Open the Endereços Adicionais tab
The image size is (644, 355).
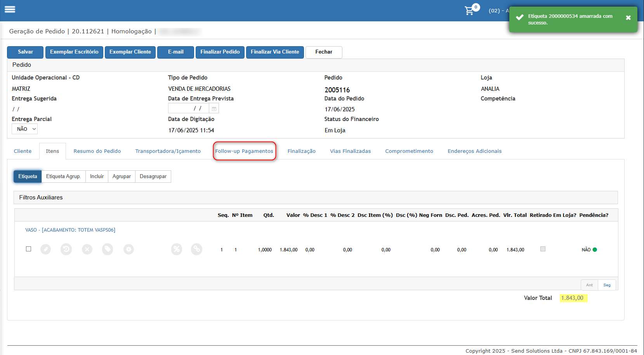click(474, 151)
